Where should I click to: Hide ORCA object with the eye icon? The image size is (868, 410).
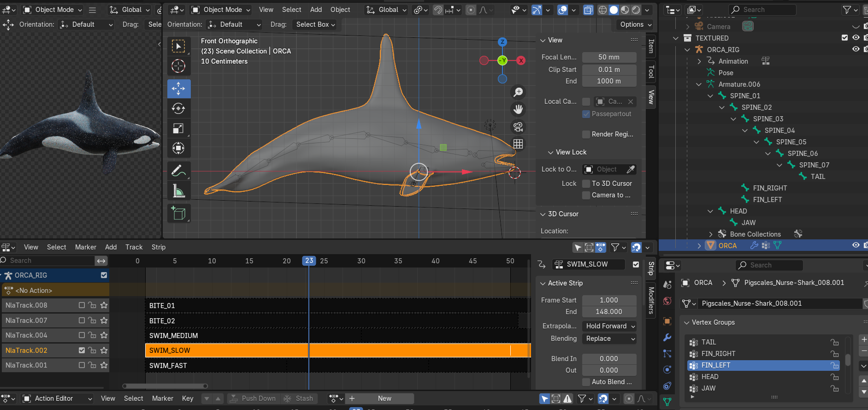pyautogui.click(x=856, y=245)
